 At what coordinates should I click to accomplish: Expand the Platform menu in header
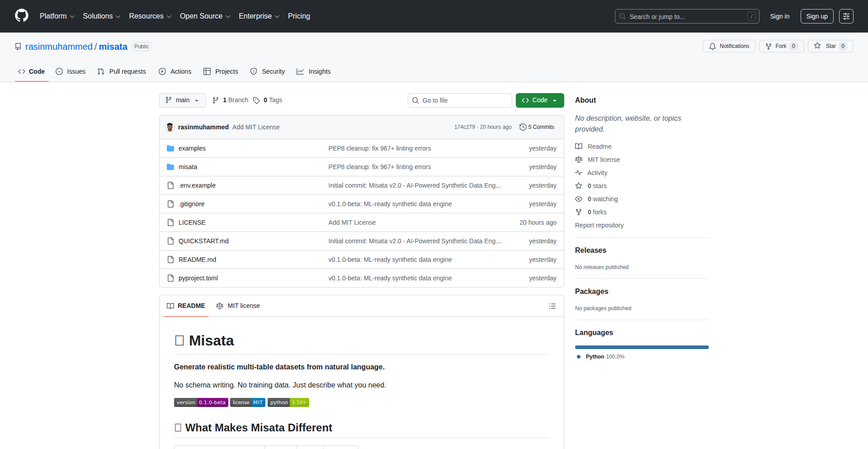coord(57,16)
